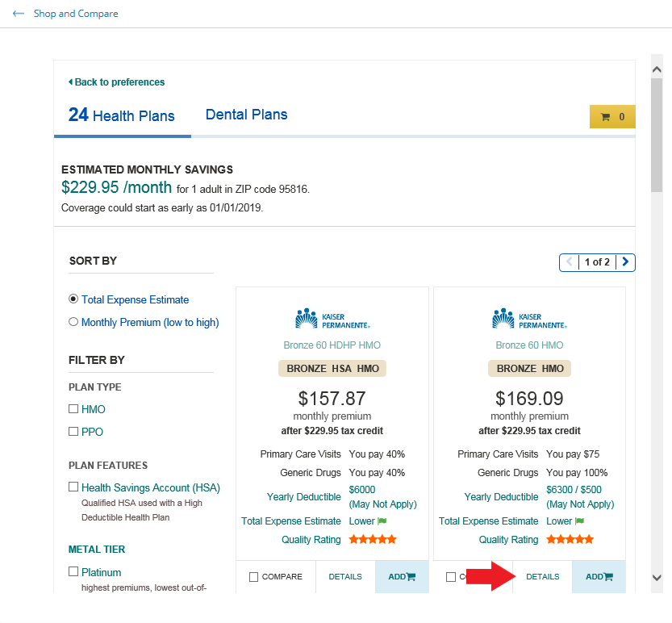The image size is (672, 623).
Task: Select the 24 Health Plans tab
Action: click(x=122, y=115)
